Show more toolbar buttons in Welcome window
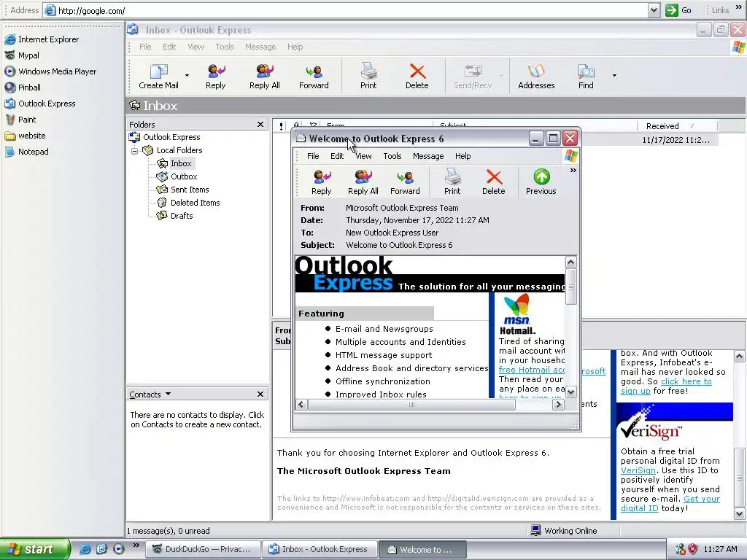 pos(573,170)
